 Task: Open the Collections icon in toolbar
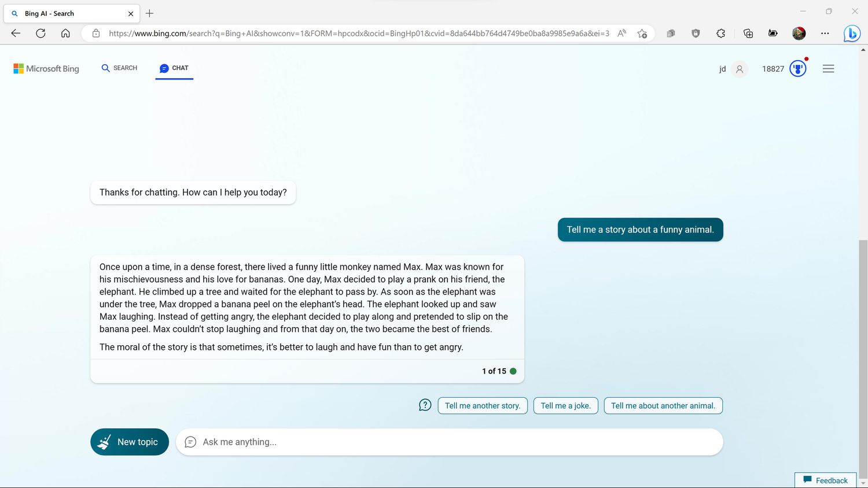coord(748,34)
